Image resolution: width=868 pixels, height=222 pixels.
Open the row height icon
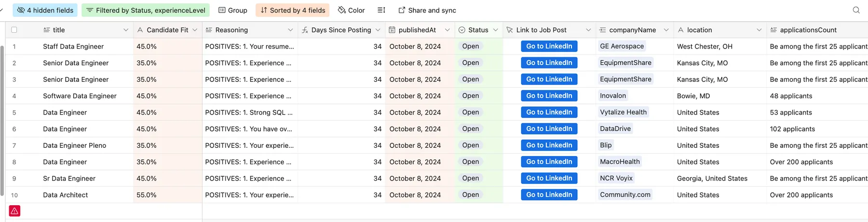coord(381,10)
